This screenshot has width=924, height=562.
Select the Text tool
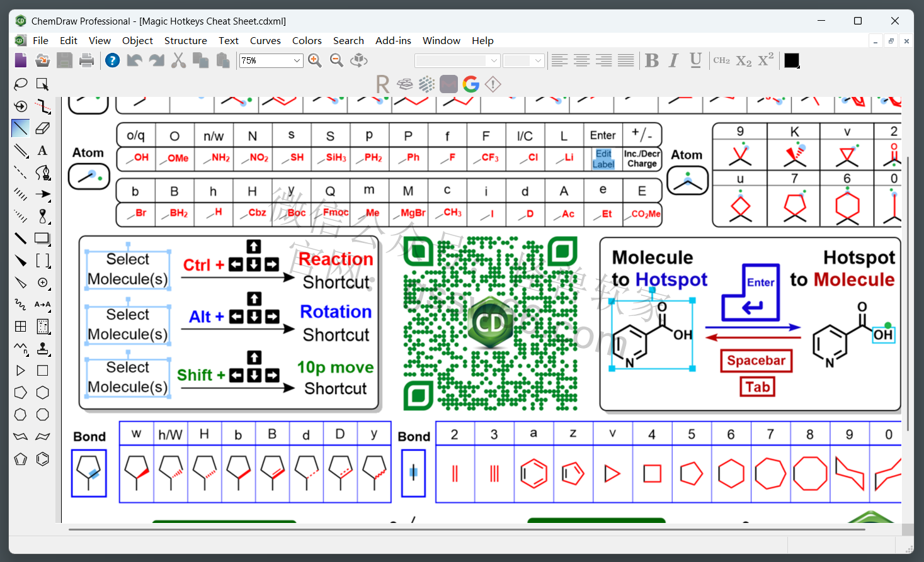42,150
